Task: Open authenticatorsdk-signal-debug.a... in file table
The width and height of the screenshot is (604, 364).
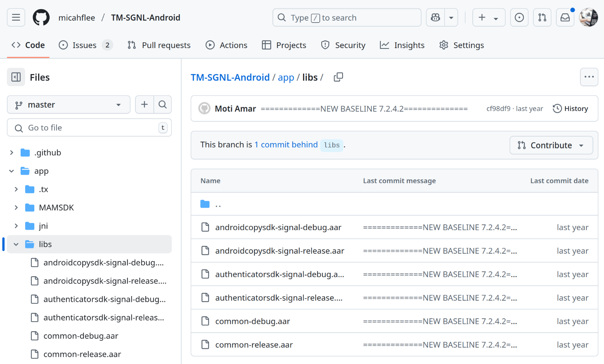Action: point(280,274)
